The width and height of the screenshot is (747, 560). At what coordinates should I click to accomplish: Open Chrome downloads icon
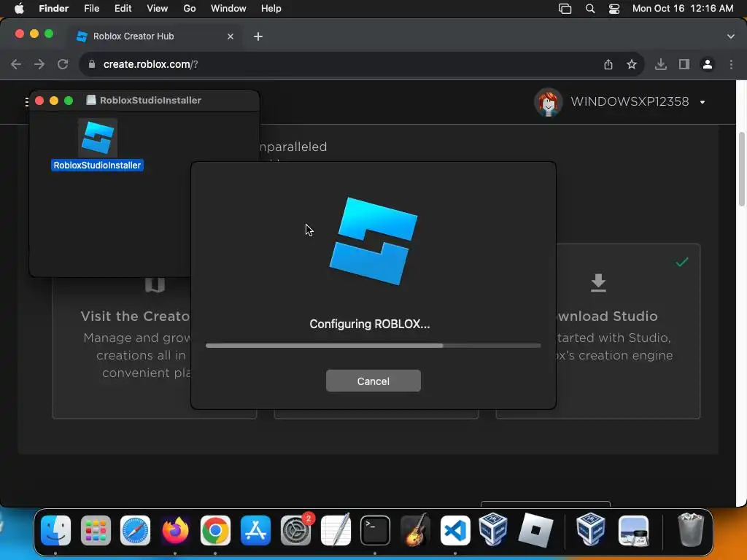(661, 64)
